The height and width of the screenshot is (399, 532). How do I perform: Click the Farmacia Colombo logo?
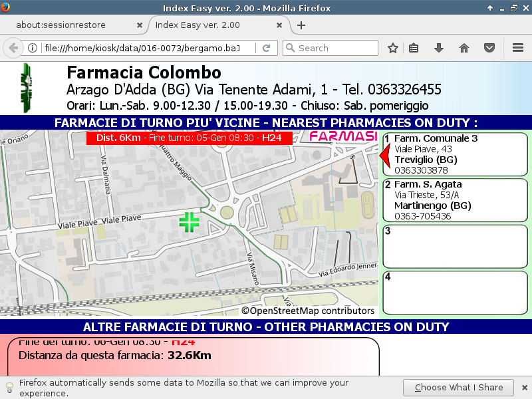tap(27, 88)
